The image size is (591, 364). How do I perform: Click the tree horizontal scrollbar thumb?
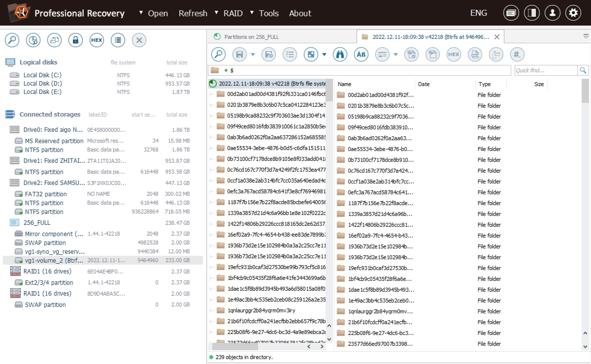point(235,347)
